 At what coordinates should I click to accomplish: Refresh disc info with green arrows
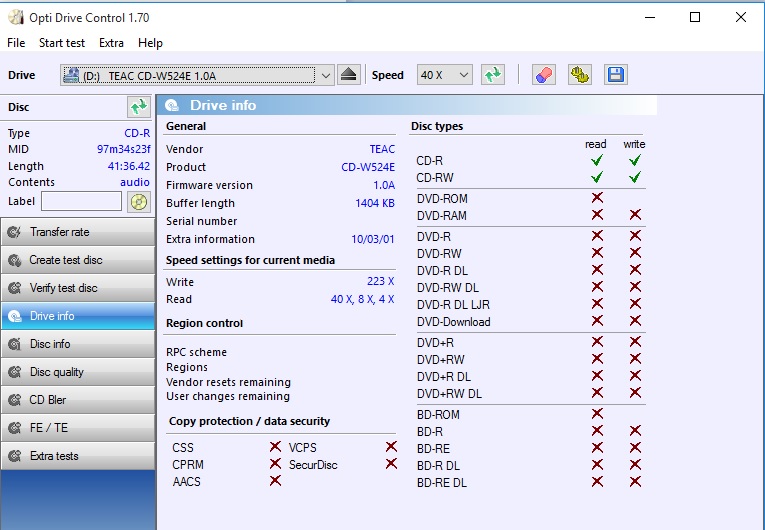(x=139, y=106)
